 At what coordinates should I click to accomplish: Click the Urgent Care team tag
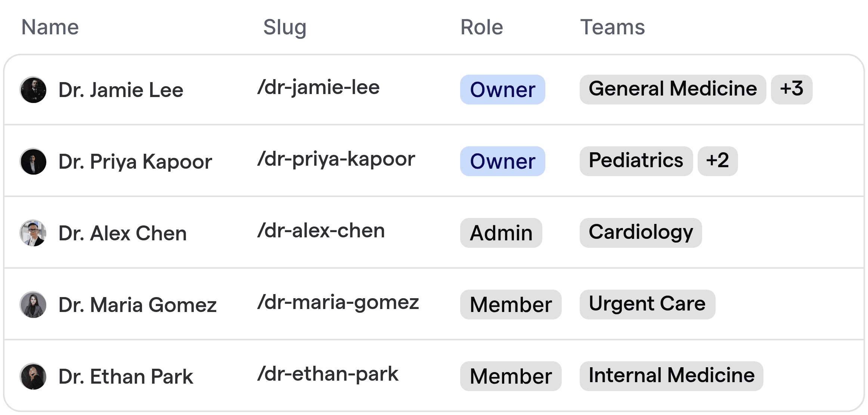point(647,304)
